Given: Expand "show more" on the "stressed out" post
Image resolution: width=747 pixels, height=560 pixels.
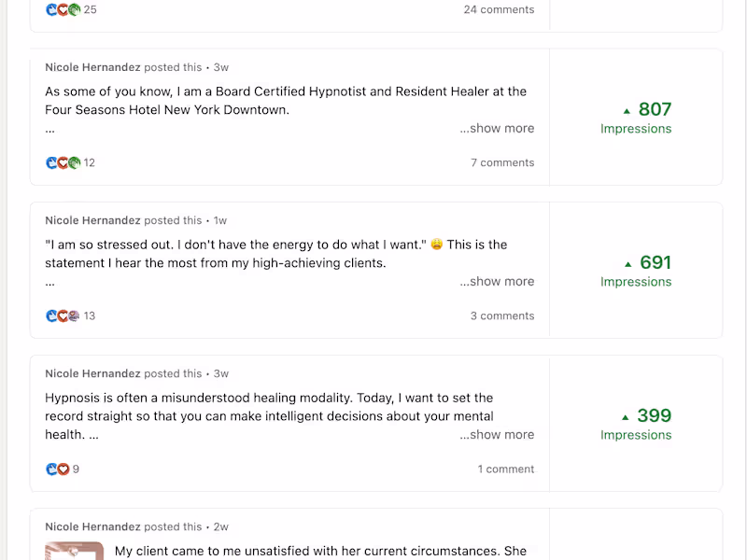Looking at the screenshot, I should 497,282.
